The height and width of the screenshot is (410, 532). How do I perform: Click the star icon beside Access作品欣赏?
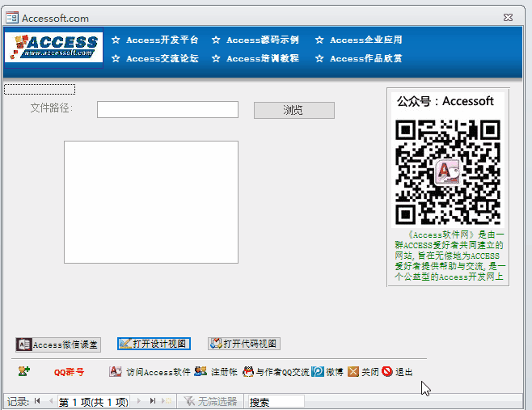pos(319,59)
